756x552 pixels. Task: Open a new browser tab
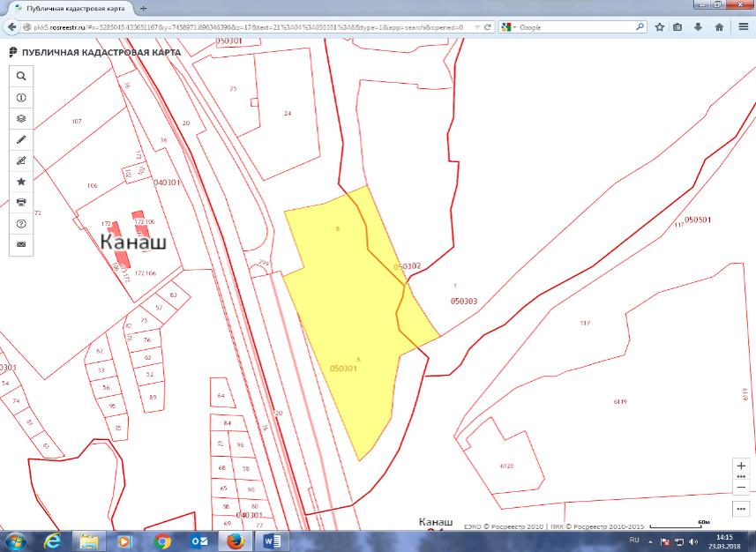(143, 8)
